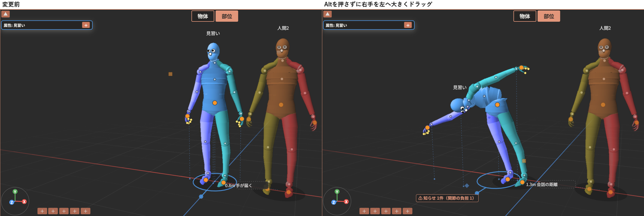Add an attribute with + beside 属性: 見習い in 変更前
The height and width of the screenshot is (216, 644).
tap(86, 25)
